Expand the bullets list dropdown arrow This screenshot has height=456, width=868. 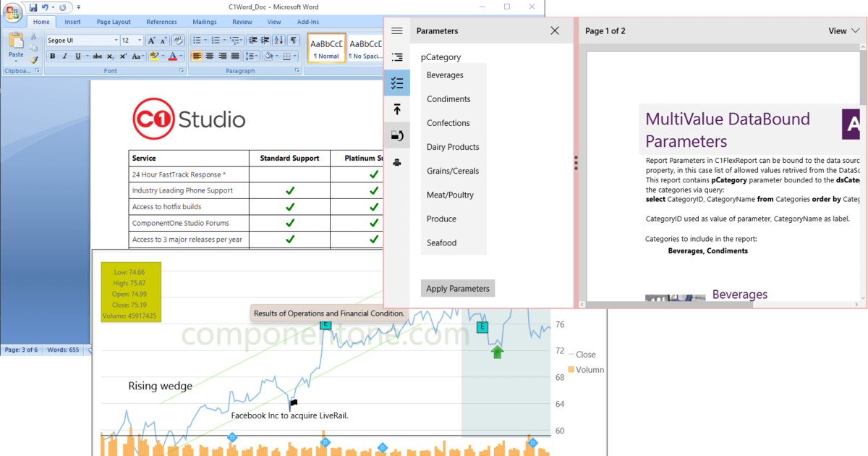click(205, 41)
